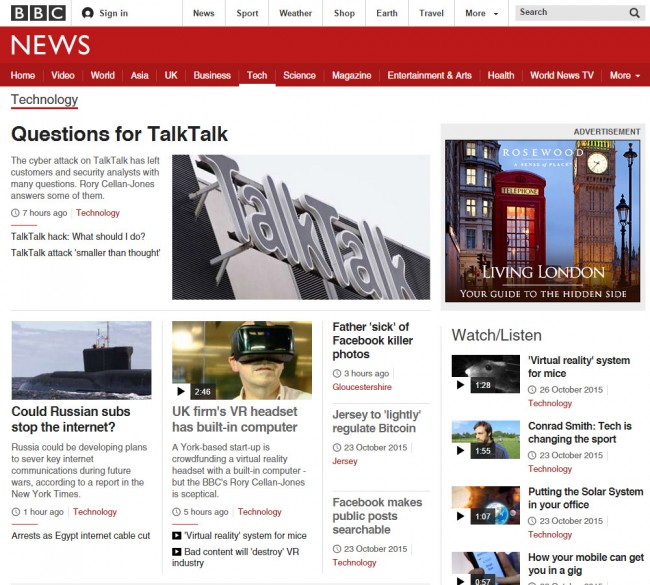The height and width of the screenshot is (585, 650).
Task: Click Technology tag under TalkTalk story
Action: [98, 213]
